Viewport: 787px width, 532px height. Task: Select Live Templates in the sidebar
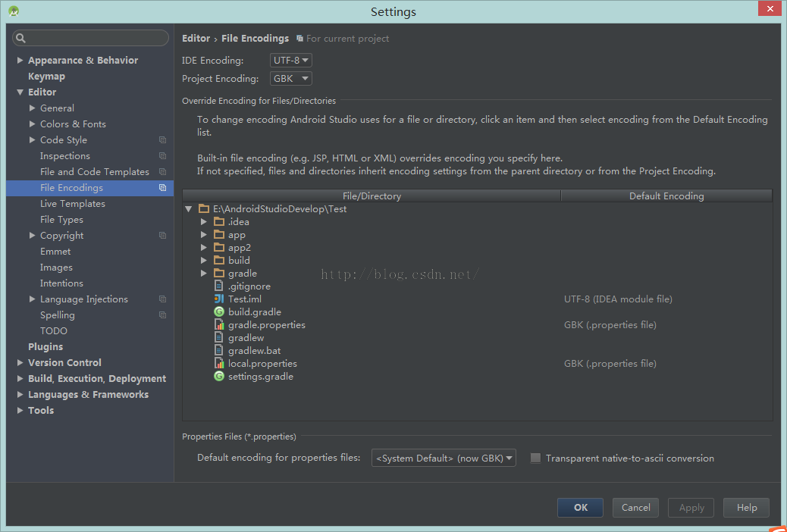tap(73, 204)
